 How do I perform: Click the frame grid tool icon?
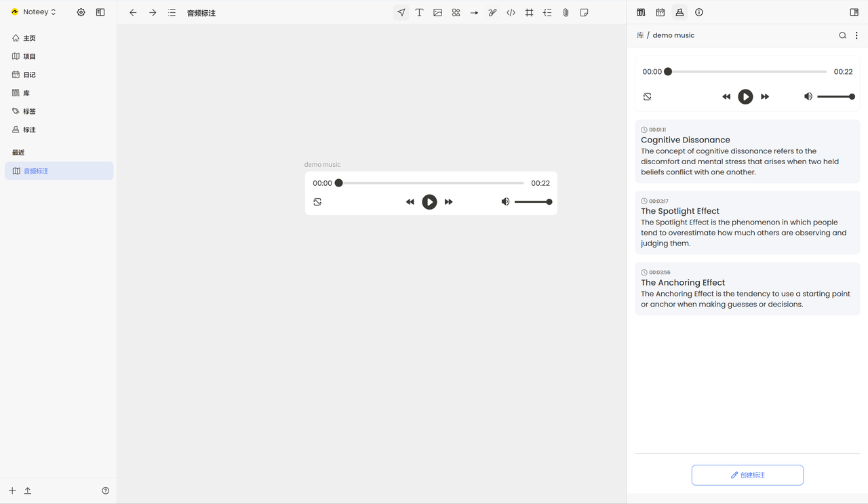[529, 12]
